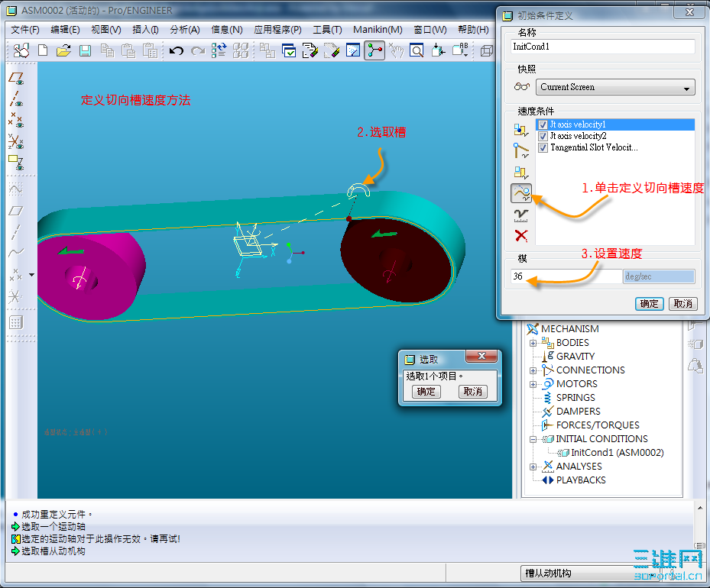Click the Redo arrow icon
This screenshot has height=588, width=710.
[x=198, y=50]
